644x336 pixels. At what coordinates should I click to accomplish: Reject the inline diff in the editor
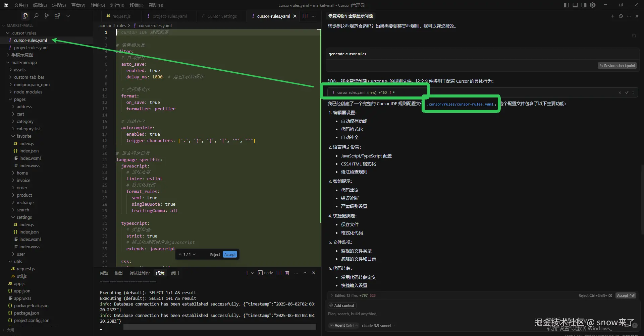click(x=215, y=255)
